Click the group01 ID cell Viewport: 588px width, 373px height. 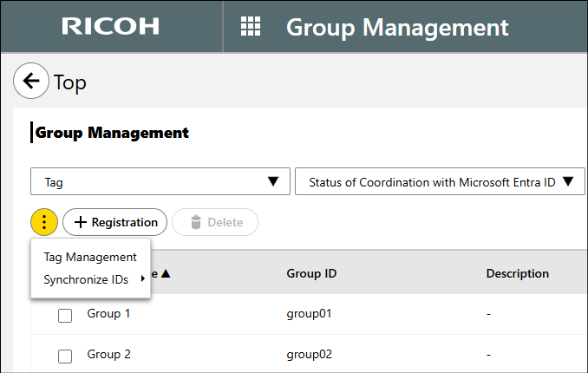pos(310,314)
